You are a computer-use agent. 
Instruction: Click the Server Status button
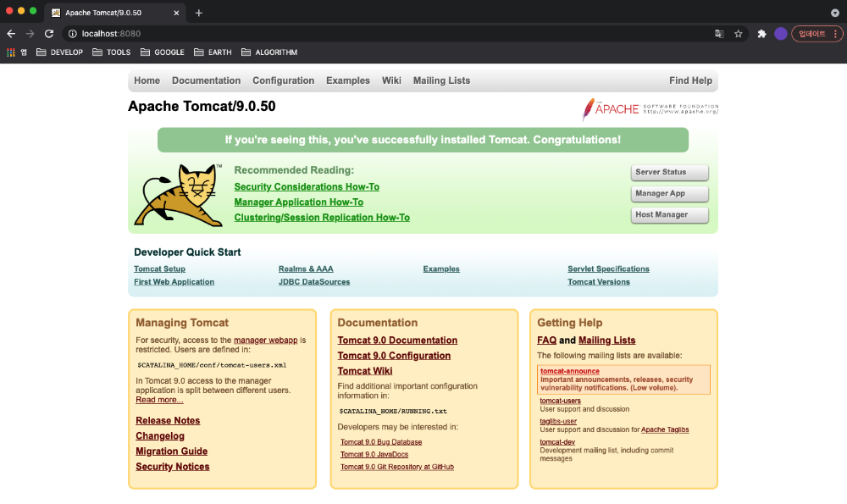669,172
